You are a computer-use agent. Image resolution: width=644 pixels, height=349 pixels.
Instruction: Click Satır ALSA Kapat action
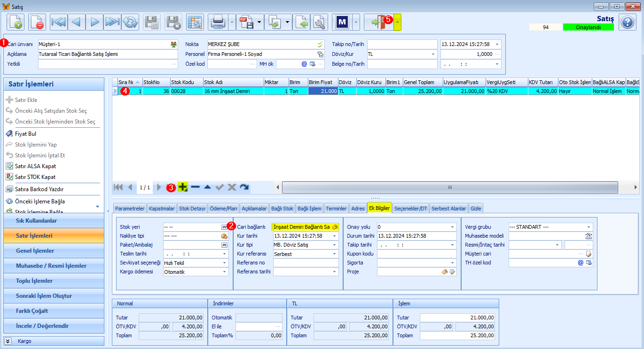[35, 166]
